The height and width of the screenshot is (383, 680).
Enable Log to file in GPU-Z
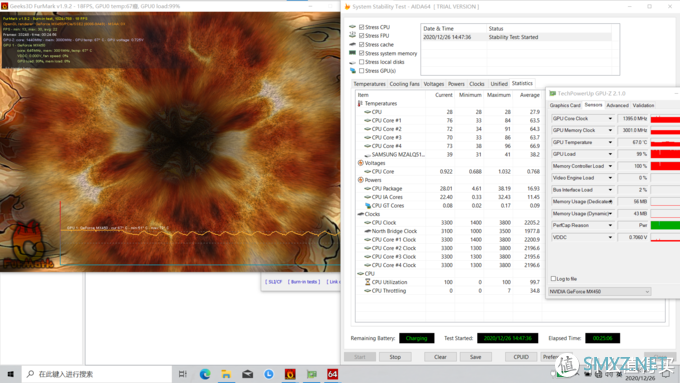tap(553, 278)
